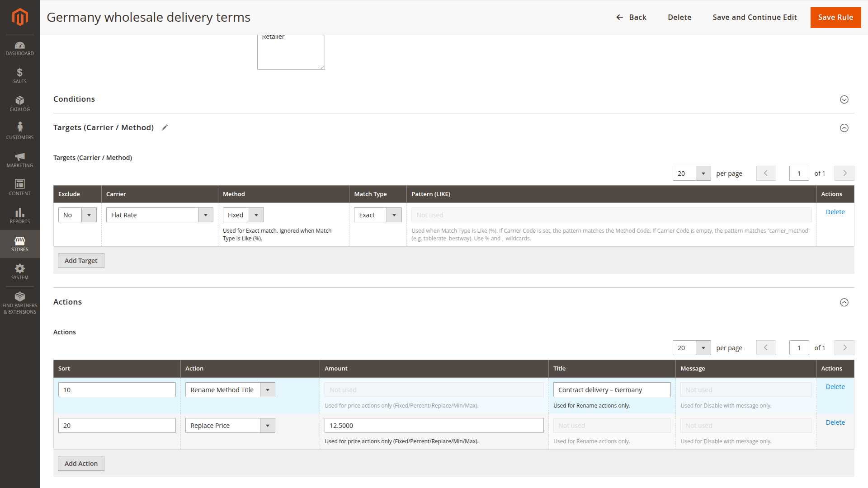
Task: Go to previous page in Targets grid
Action: [x=766, y=174]
